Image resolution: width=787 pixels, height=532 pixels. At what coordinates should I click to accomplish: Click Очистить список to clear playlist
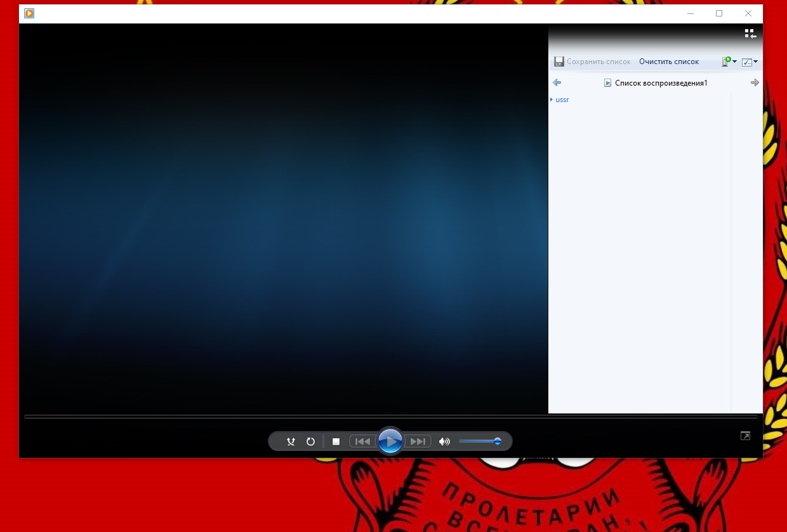669,62
